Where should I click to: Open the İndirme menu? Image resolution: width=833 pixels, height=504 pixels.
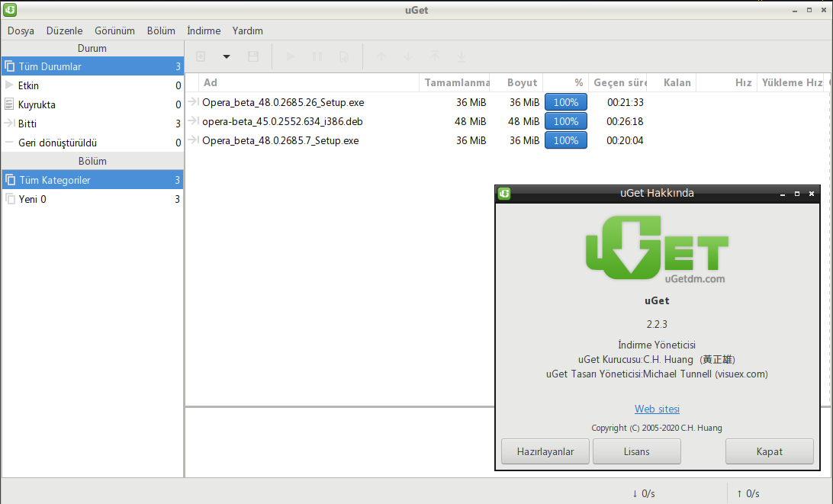(204, 30)
